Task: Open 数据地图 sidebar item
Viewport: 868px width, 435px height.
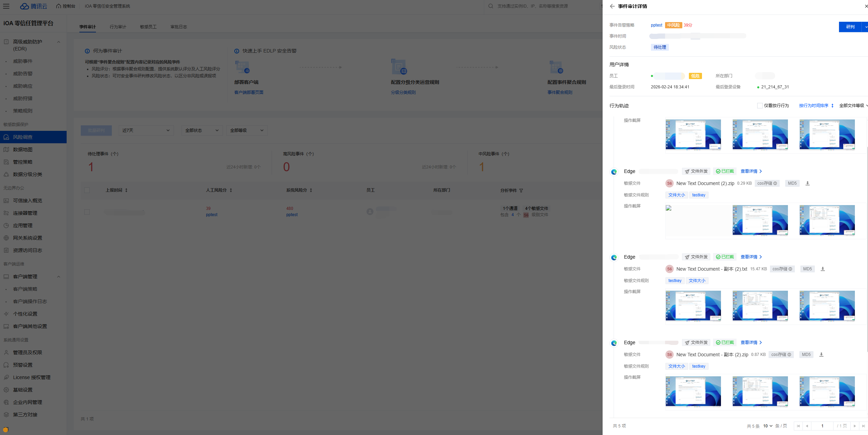Action: point(23,149)
